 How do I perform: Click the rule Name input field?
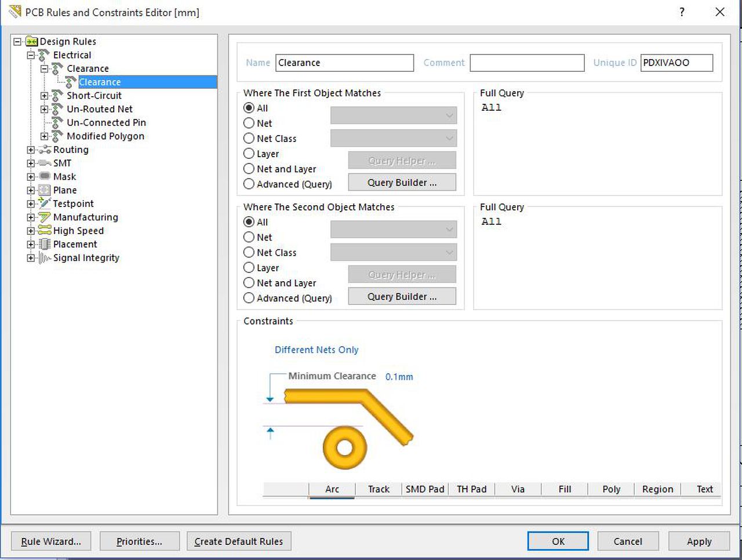coord(344,63)
